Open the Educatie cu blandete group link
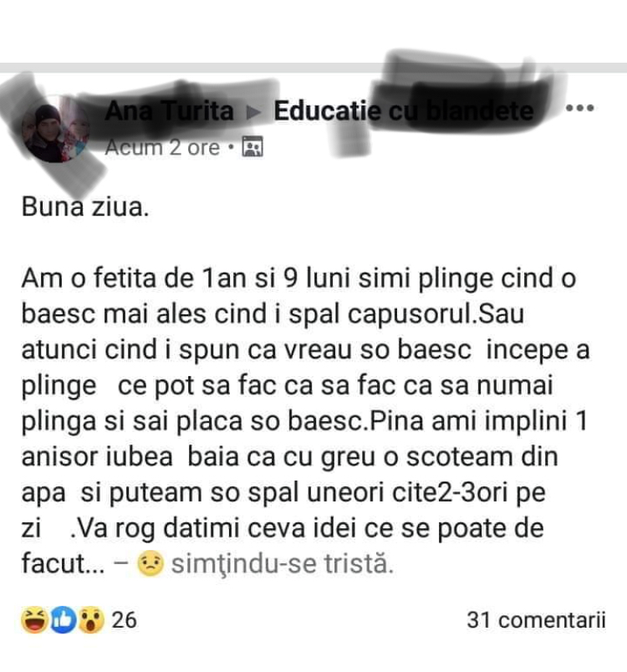The image size is (627, 672). pyautogui.click(x=404, y=111)
